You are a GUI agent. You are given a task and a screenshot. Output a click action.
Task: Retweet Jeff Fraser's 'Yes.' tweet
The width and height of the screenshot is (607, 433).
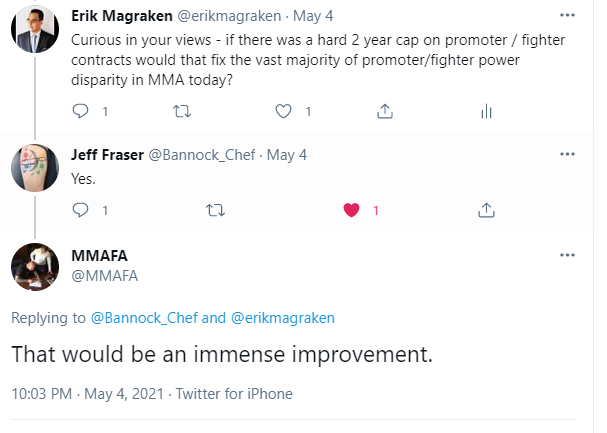click(215, 210)
